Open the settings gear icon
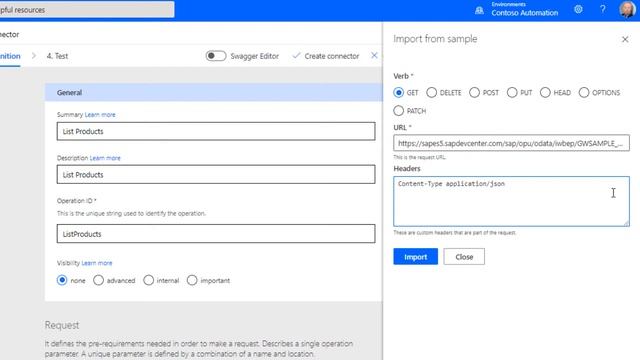This screenshot has height=360, width=640. (578, 9)
